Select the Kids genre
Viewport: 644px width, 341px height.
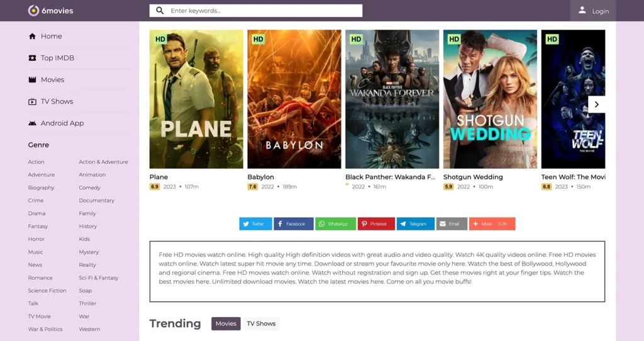[x=84, y=239]
